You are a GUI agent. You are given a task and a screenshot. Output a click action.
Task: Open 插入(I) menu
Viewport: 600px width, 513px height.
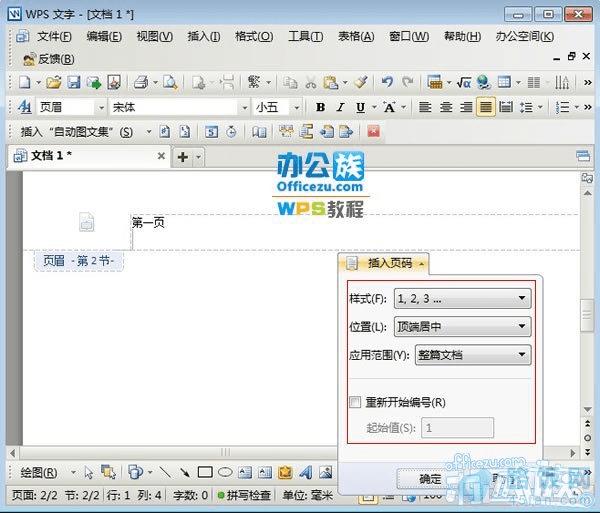click(204, 36)
